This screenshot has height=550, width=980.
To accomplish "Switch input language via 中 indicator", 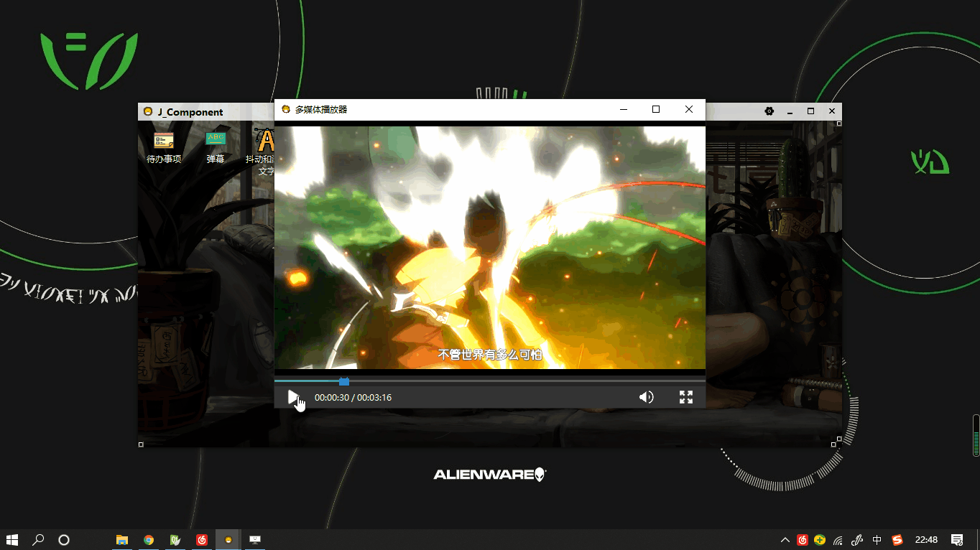I will click(x=877, y=540).
